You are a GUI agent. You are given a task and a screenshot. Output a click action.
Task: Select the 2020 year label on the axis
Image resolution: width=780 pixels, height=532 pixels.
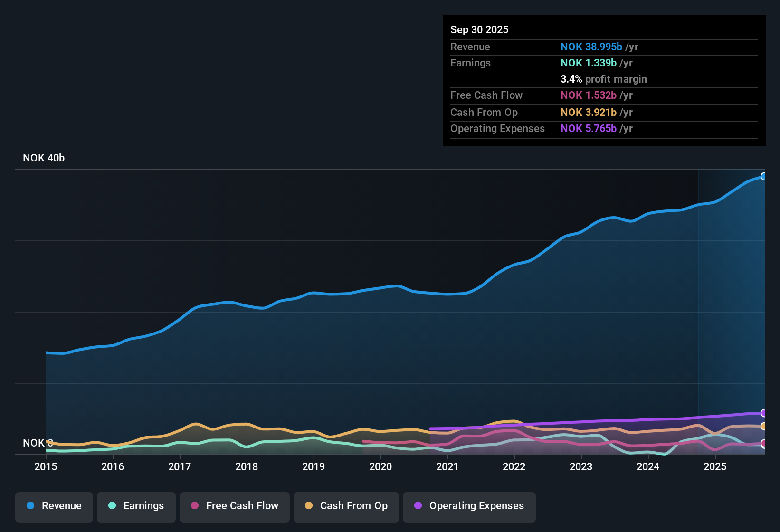point(380,467)
